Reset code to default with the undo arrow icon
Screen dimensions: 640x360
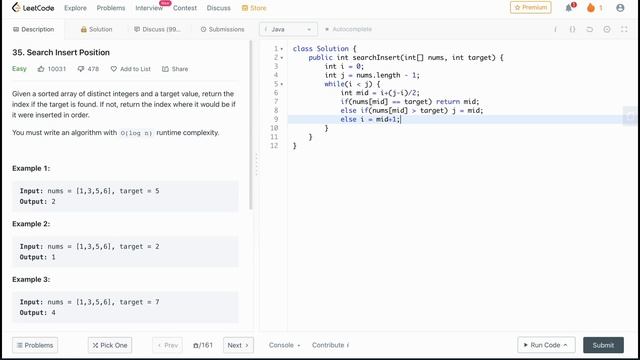coord(589,29)
